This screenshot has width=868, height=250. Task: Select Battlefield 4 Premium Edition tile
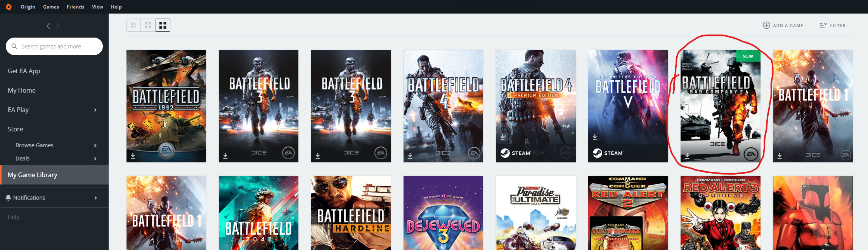tap(535, 106)
